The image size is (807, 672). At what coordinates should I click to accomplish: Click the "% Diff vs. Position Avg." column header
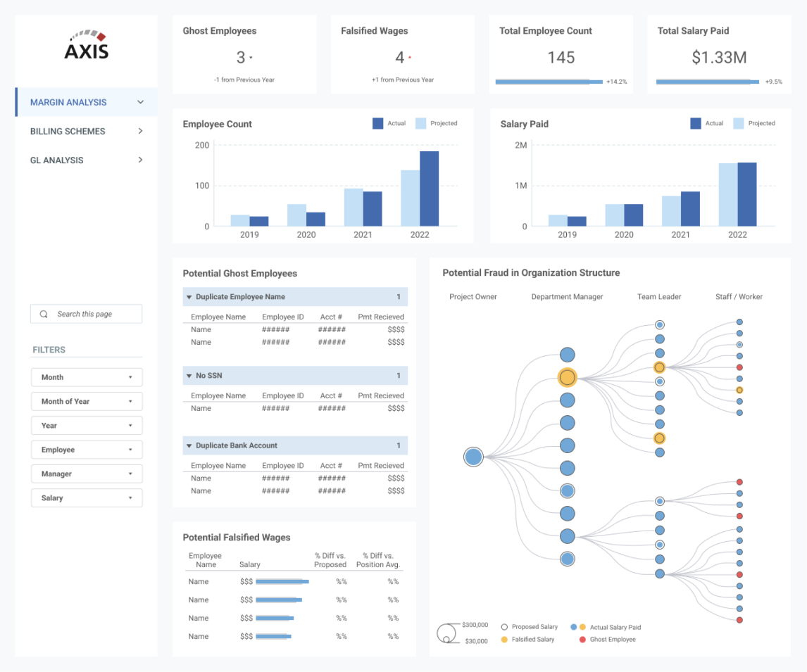coord(378,560)
